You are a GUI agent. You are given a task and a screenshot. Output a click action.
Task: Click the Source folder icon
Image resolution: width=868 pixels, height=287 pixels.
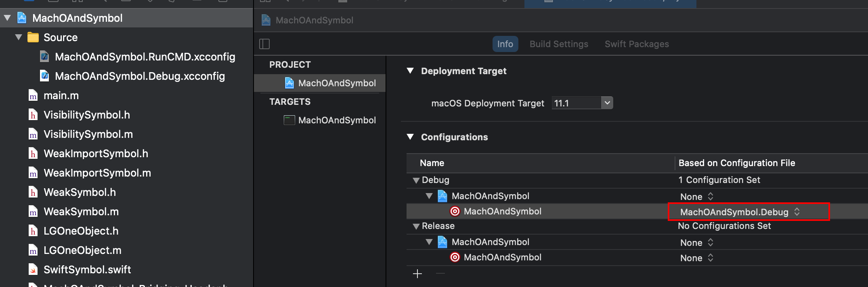pyautogui.click(x=33, y=37)
